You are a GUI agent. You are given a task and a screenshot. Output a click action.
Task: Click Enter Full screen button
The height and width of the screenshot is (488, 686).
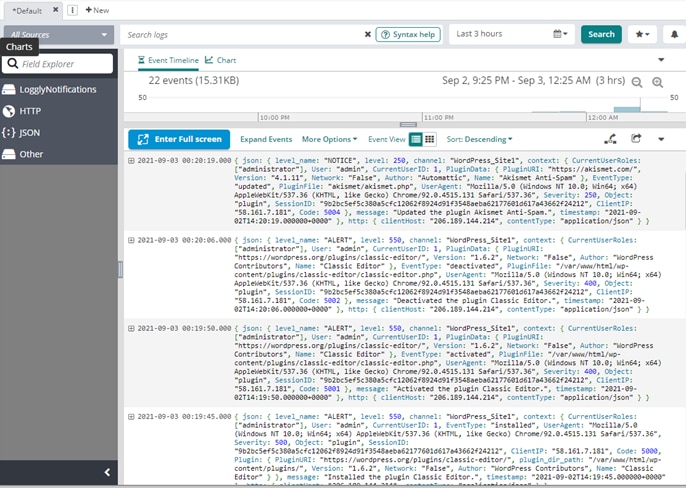click(x=179, y=139)
